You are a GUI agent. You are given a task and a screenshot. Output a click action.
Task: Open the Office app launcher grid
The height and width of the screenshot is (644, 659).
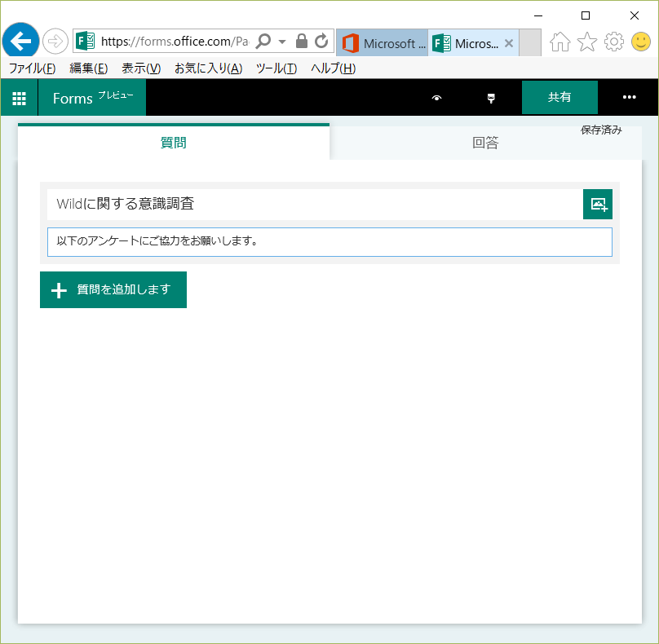tap(19, 98)
